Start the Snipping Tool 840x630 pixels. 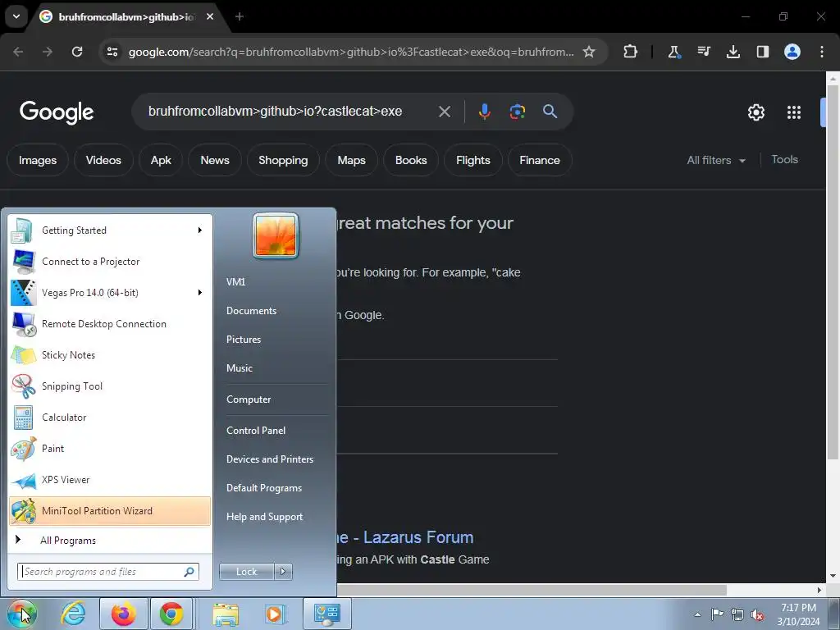point(110,386)
